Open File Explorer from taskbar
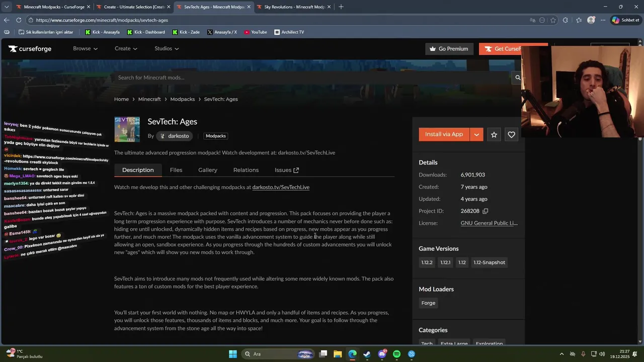644x362 pixels. point(338,354)
